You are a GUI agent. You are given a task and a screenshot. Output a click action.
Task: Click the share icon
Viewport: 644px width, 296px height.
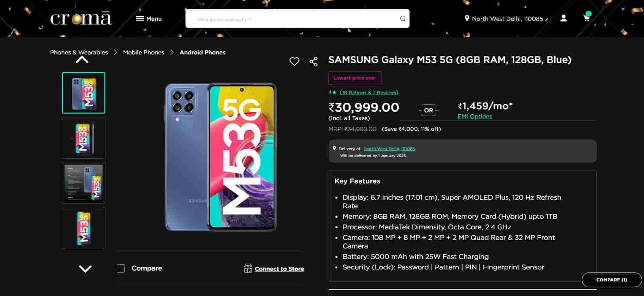pyautogui.click(x=313, y=62)
